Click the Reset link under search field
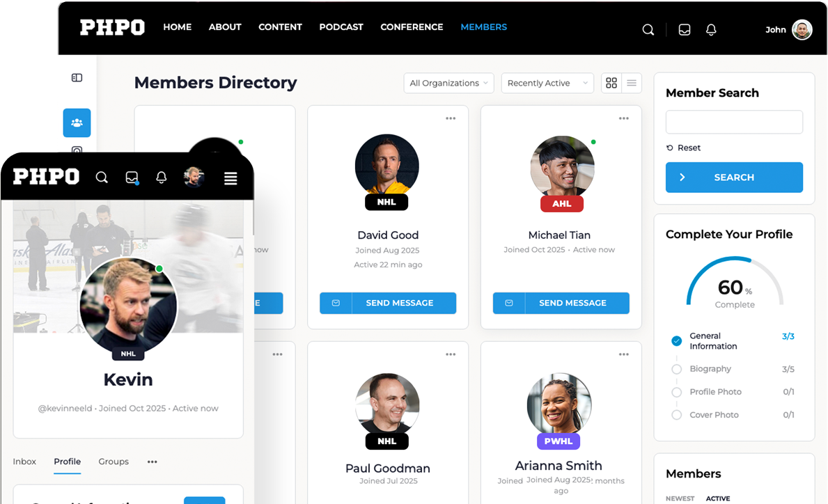The image size is (828, 504). (x=683, y=148)
